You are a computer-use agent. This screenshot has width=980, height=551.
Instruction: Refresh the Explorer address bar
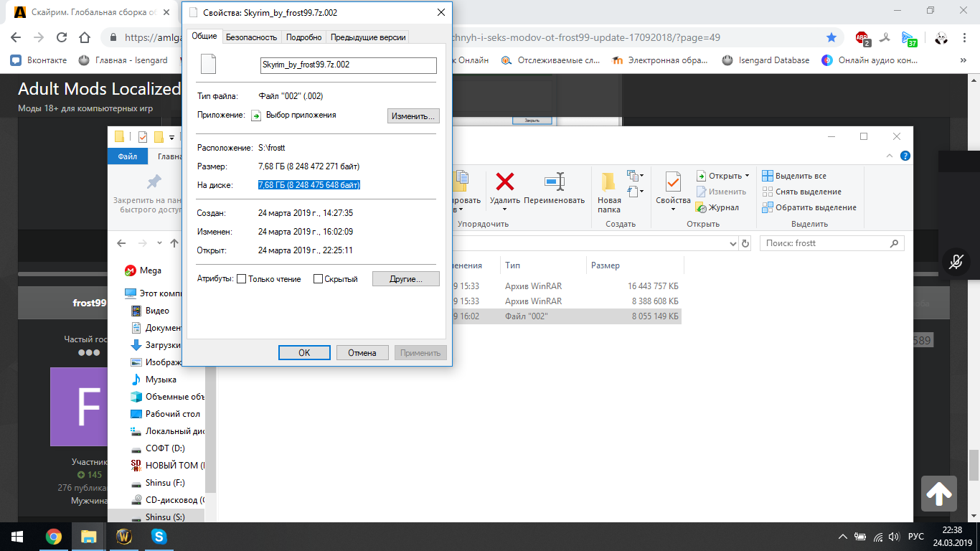(745, 244)
